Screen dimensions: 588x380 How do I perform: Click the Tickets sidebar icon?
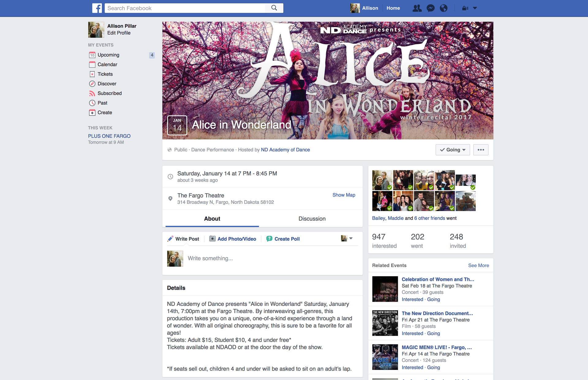point(92,74)
